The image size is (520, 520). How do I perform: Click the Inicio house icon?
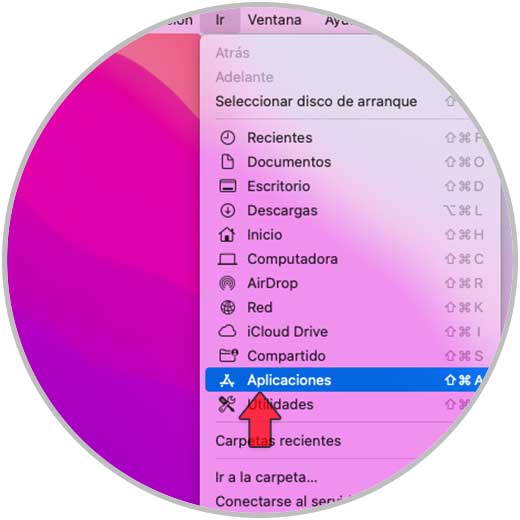click(227, 234)
